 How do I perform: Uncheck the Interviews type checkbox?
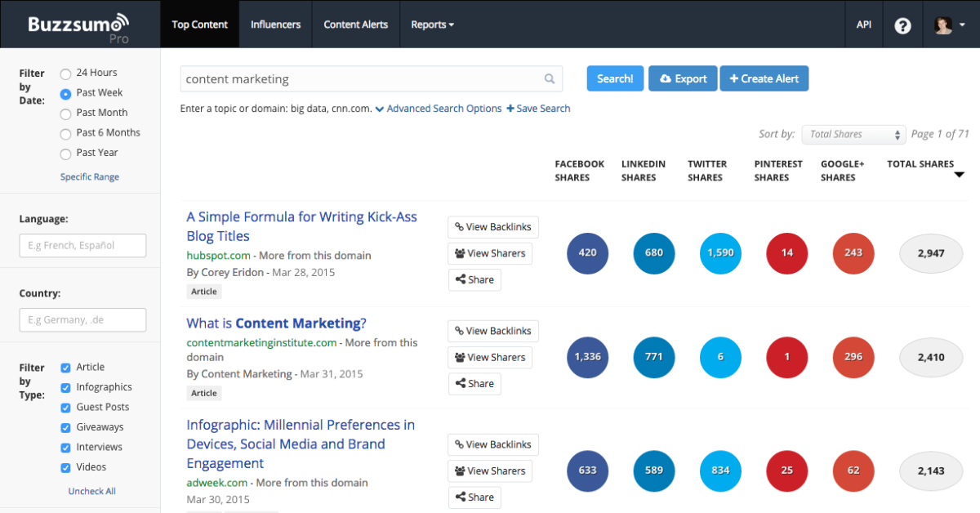65,448
